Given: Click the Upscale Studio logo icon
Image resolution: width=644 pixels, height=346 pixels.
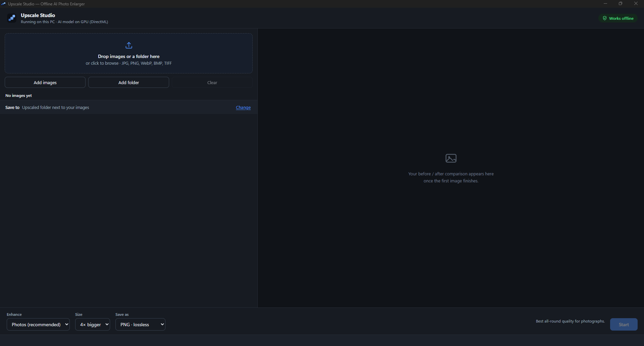Looking at the screenshot, I should (12, 18).
